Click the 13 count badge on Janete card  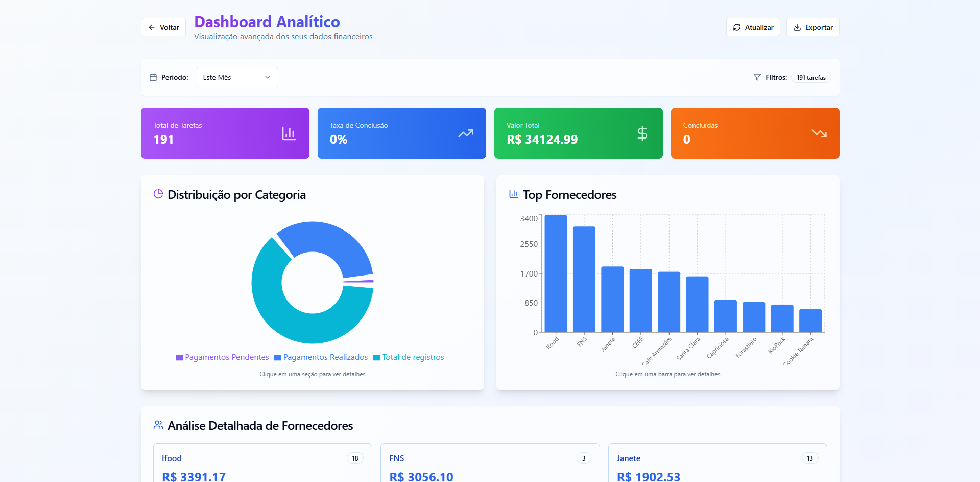(810, 458)
